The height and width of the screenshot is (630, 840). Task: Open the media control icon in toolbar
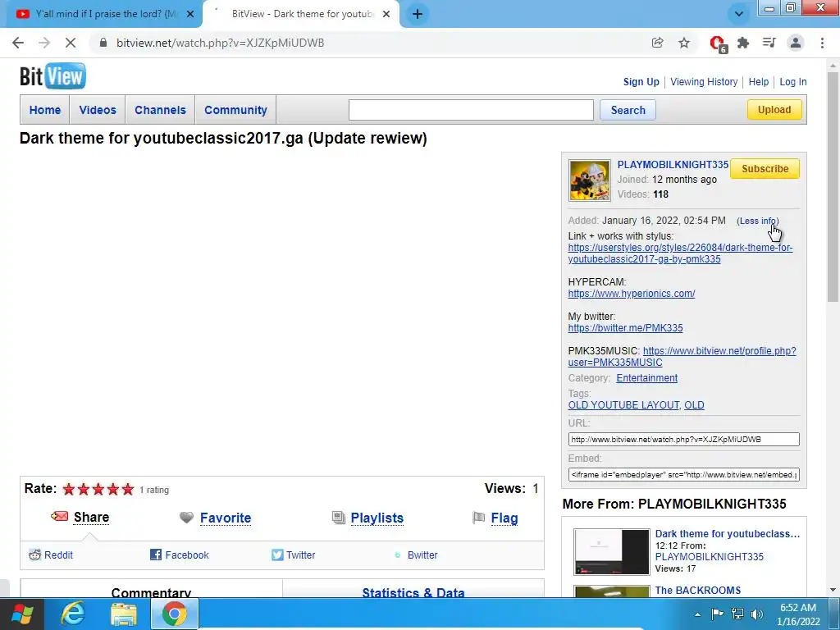point(769,43)
